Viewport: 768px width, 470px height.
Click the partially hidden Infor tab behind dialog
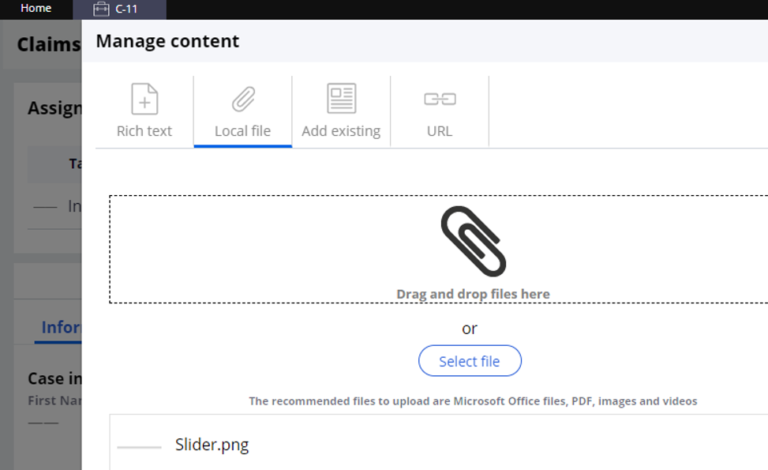61,327
